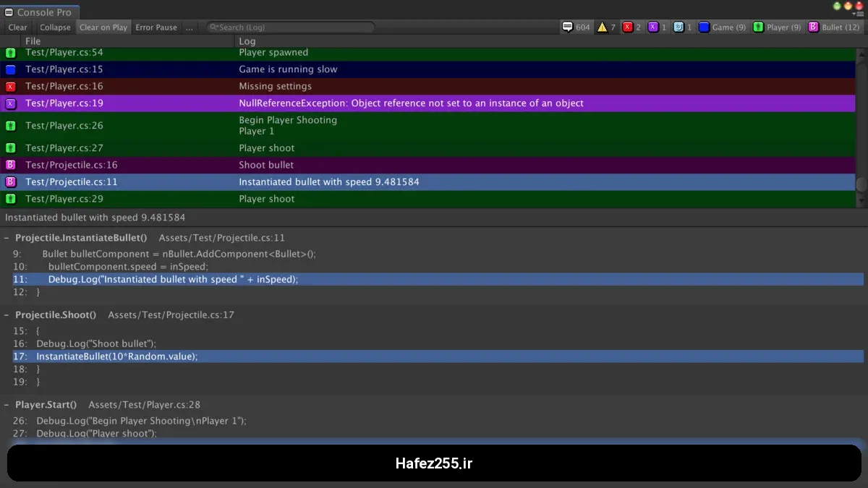Click the Clear button
This screenshot has width=868, height=488.
coord(18,27)
